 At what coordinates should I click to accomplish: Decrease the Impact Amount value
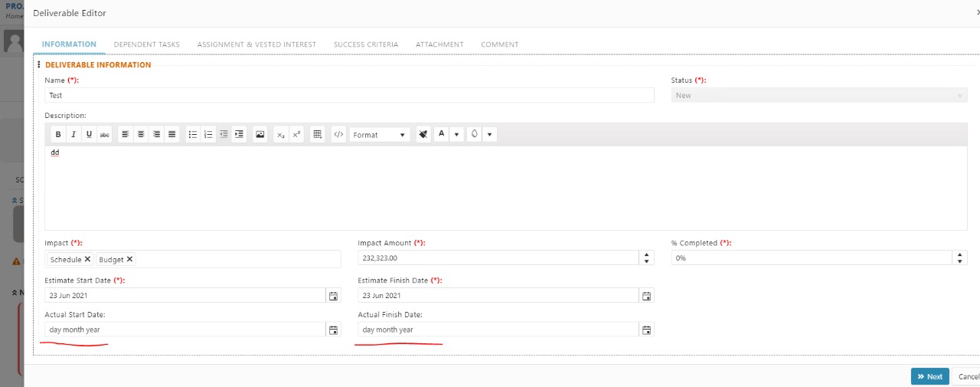point(648,261)
